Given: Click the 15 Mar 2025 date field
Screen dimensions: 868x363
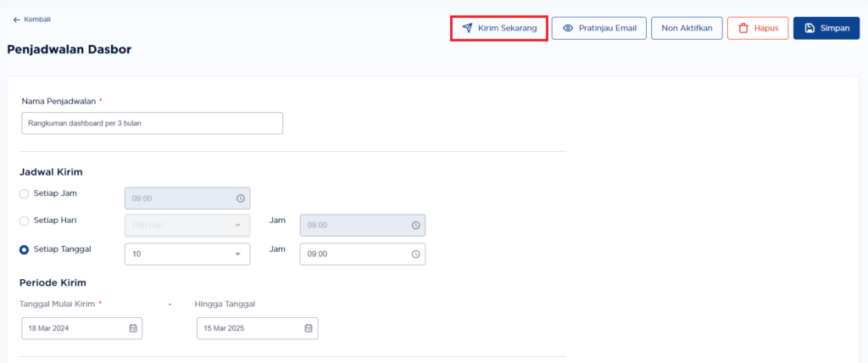Looking at the screenshot, I should coord(258,328).
